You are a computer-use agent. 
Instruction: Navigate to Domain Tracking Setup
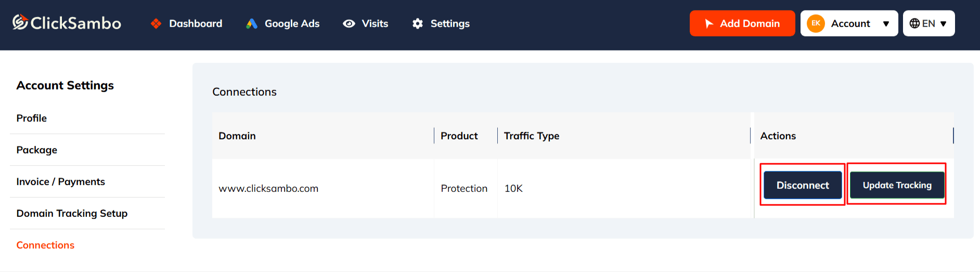pyautogui.click(x=72, y=213)
